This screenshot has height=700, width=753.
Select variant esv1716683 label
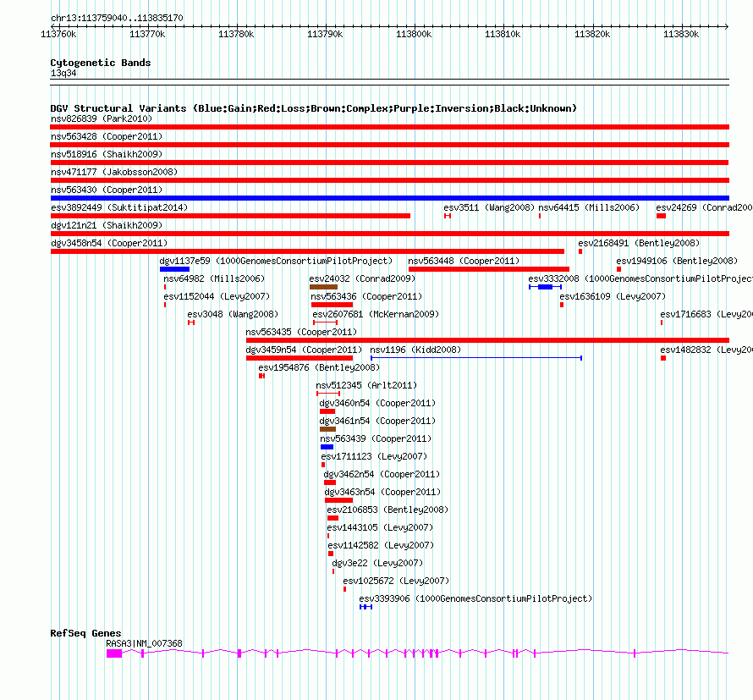tap(706, 314)
